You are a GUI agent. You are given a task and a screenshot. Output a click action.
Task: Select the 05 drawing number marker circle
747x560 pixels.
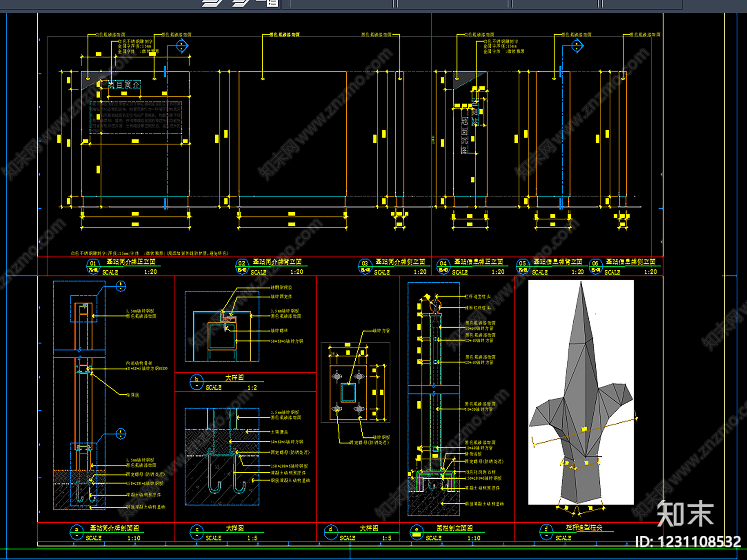click(523, 266)
